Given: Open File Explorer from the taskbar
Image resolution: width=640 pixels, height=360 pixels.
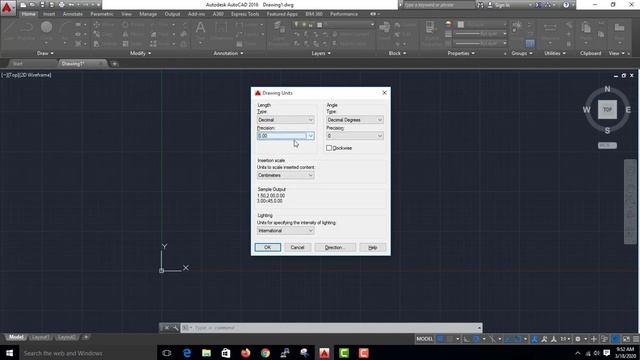Looking at the screenshot, I should pyautogui.click(x=207, y=353).
